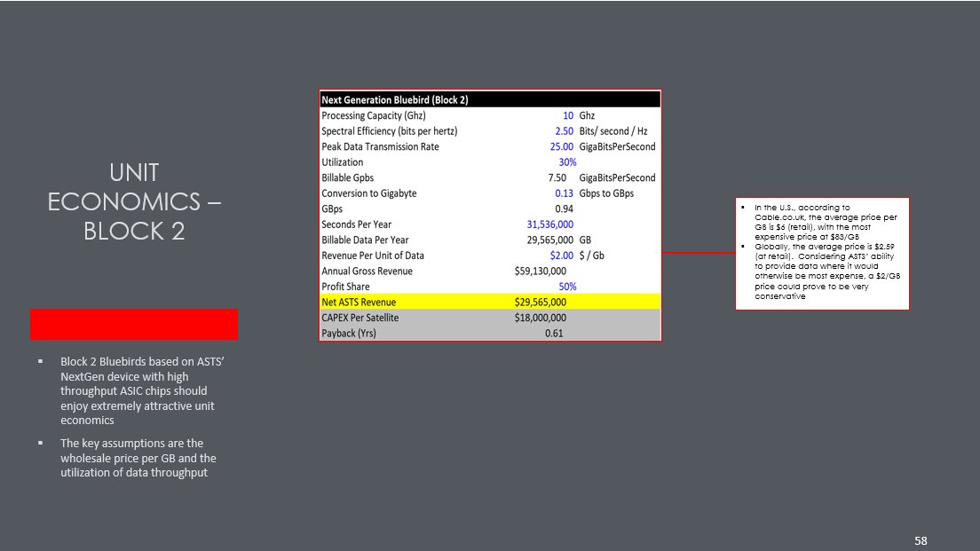This screenshot has height=551, width=980.
Task: Select the profit share value '50%'
Action: click(x=567, y=287)
